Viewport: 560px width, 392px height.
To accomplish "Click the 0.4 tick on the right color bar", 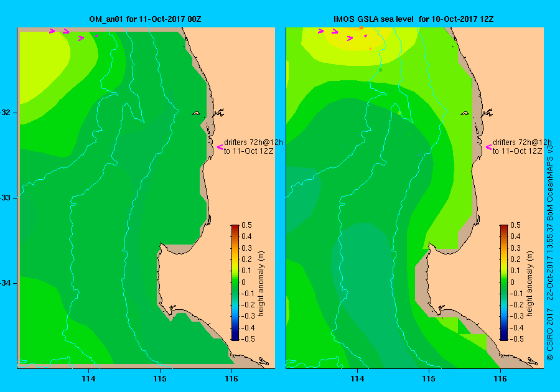I will coord(515,236).
